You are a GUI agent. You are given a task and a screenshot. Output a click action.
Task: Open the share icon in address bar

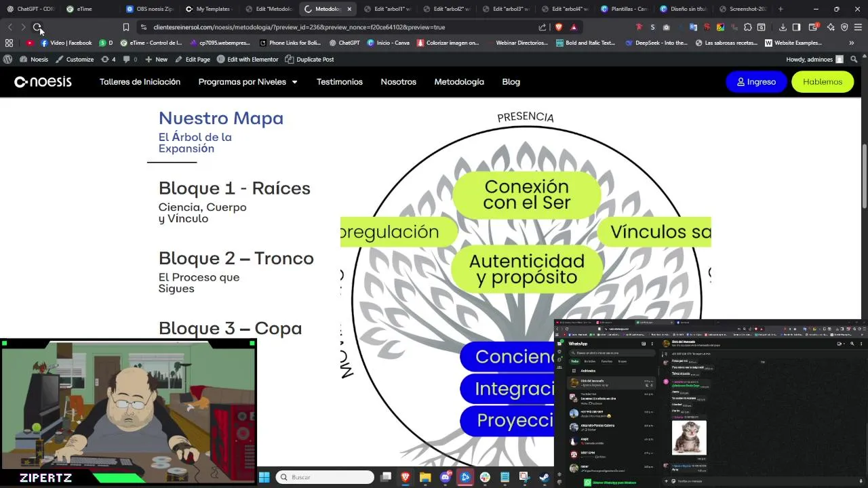542,27
